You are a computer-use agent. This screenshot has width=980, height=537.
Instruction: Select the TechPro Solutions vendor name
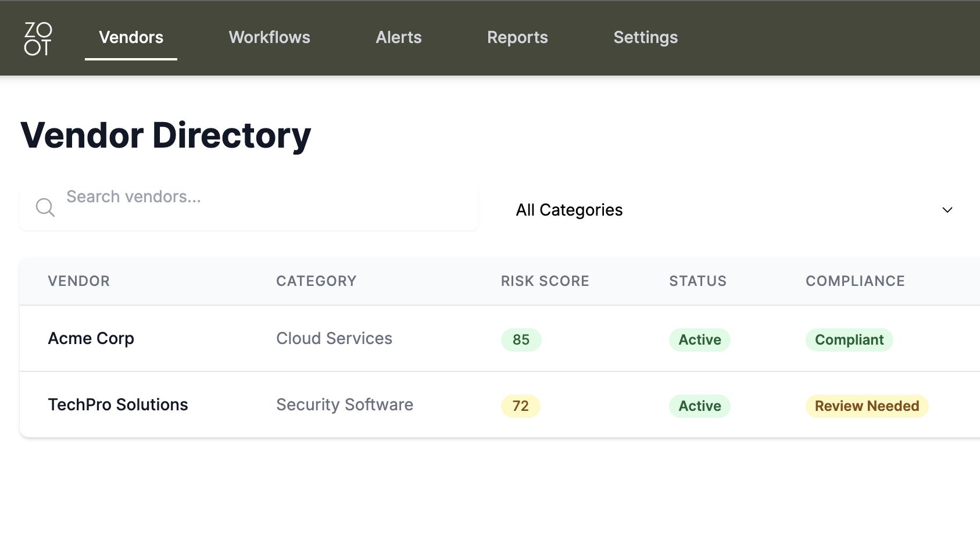pyautogui.click(x=118, y=404)
